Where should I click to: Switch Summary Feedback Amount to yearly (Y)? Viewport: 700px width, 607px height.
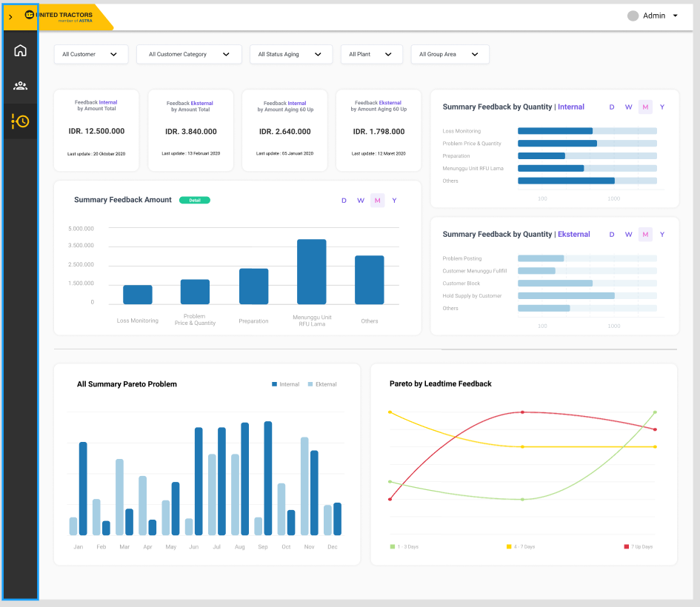(394, 201)
